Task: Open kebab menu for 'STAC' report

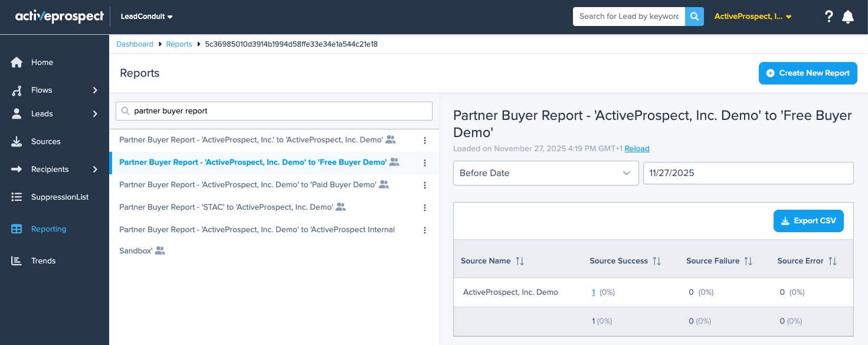Action: pos(425,207)
